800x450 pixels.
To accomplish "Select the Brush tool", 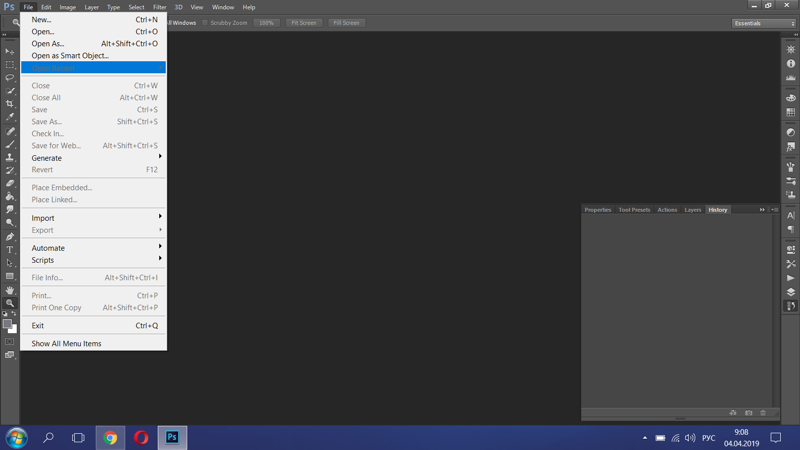I will coord(10,144).
